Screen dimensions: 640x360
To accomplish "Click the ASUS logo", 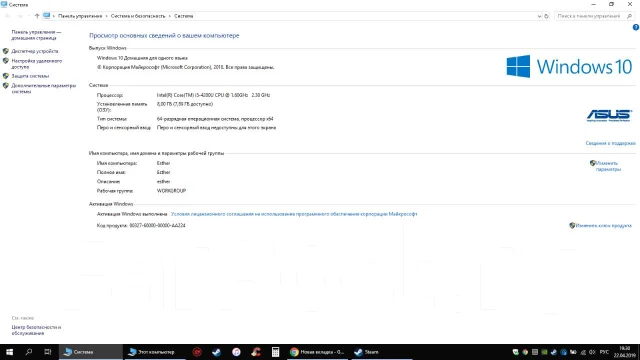I will click(609, 116).
